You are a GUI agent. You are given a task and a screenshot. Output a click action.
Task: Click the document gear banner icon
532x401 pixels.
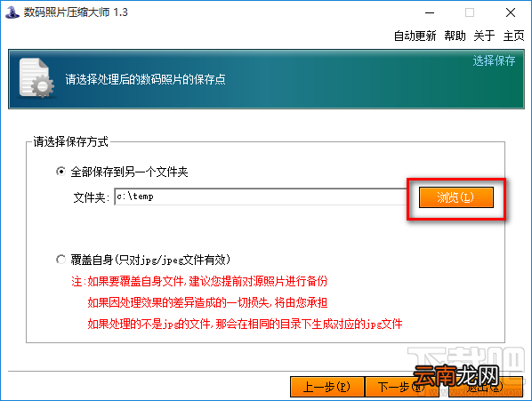pos(36,78)
